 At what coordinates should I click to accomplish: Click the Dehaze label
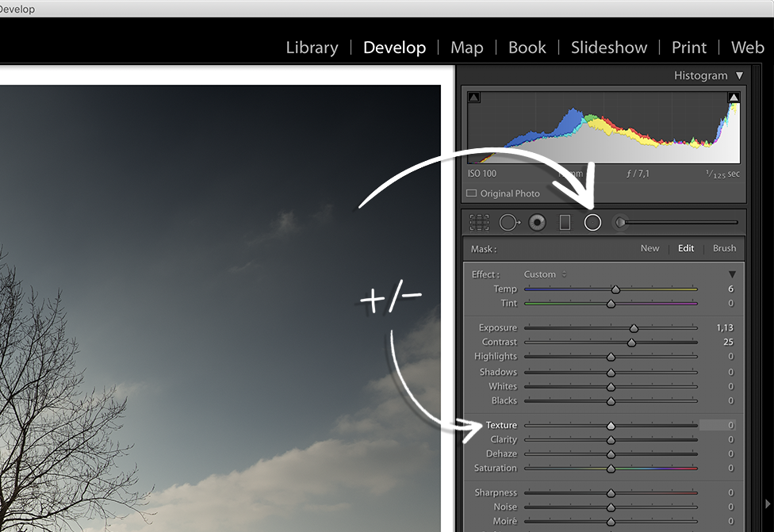[501, 454]
